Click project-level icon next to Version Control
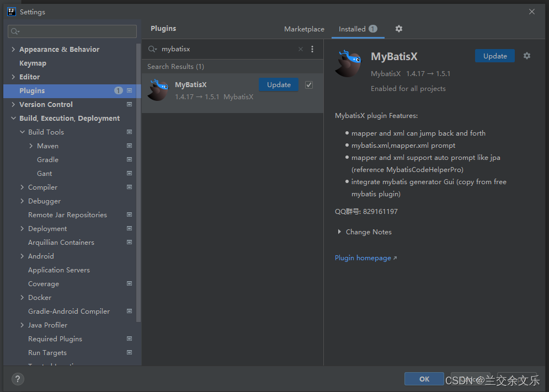This screenshot has width=549, height=392. point(129,104)
